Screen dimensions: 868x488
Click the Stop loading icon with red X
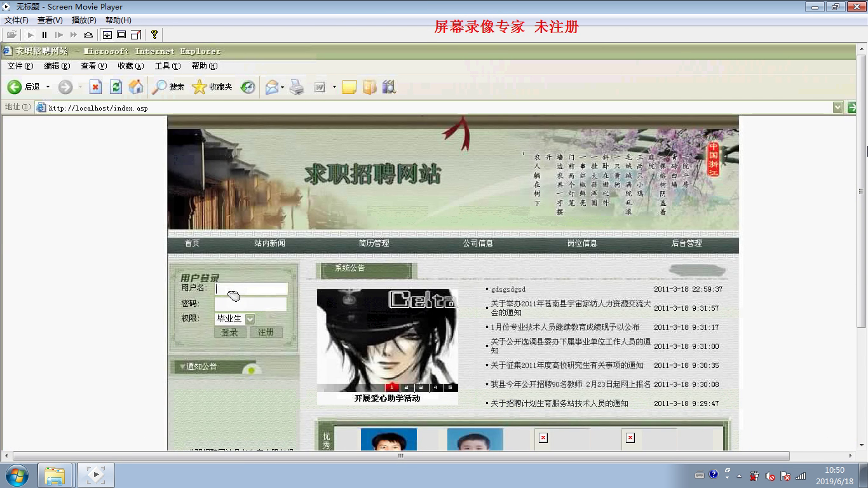pos(95,87)
